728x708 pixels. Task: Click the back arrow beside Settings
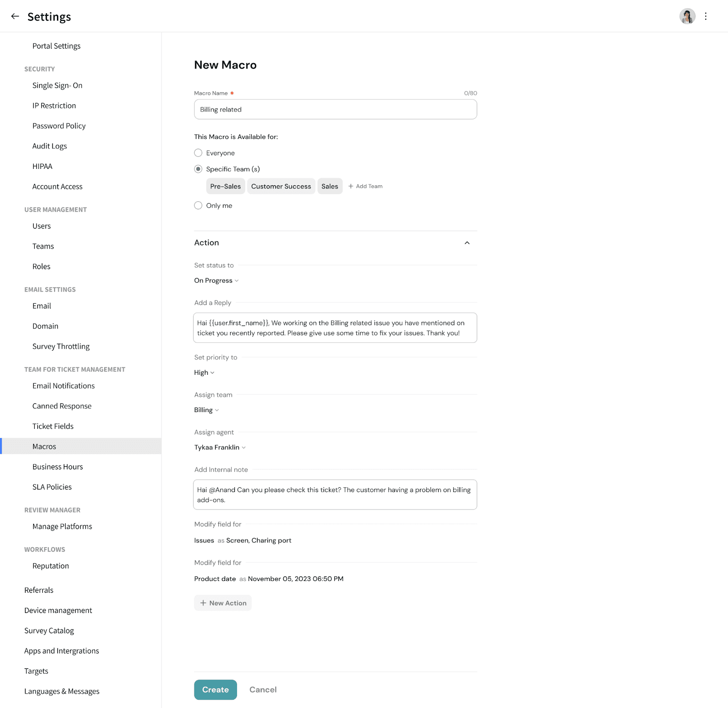(15, 16)
